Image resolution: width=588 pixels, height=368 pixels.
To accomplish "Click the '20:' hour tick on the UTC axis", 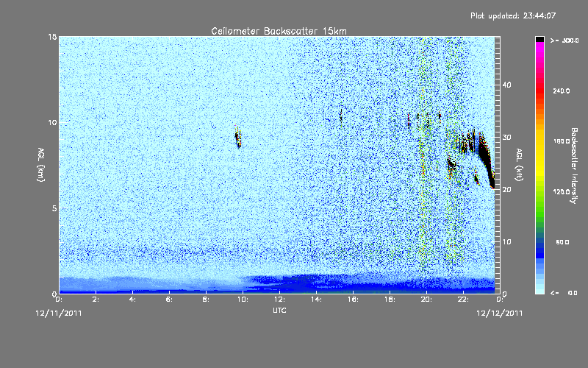I will click(x=426, y=300).
